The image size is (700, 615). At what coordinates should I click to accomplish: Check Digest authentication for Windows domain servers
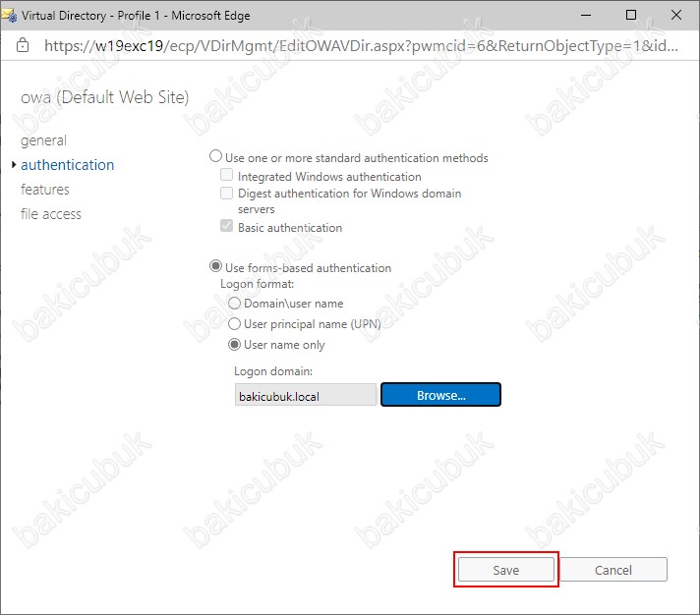[x=227, y=194]
